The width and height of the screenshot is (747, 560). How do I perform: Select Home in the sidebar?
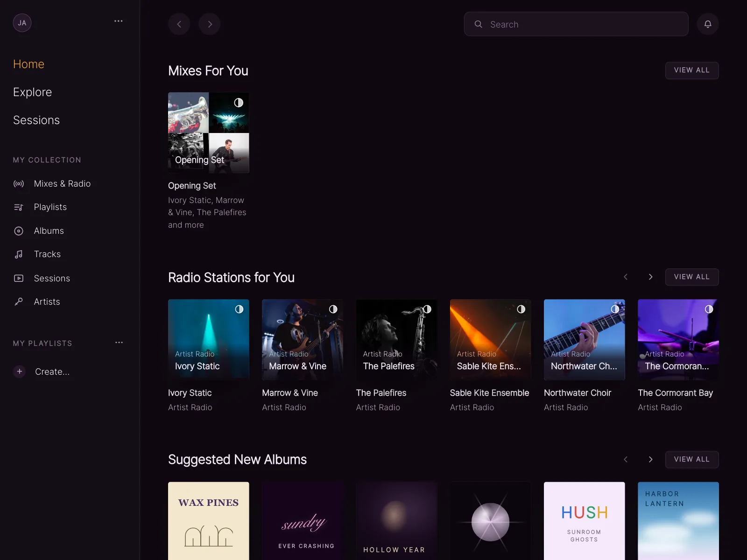pos(28,64)
